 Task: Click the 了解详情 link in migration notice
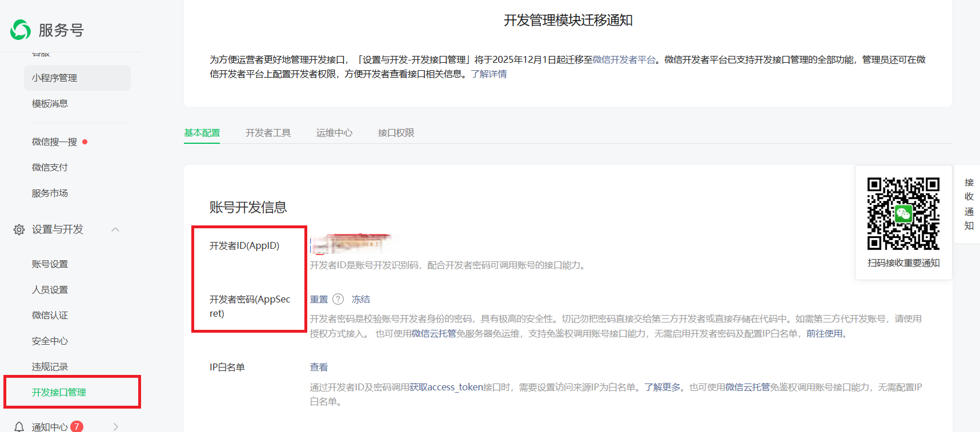pyautogui.click(x=488, y=74)
